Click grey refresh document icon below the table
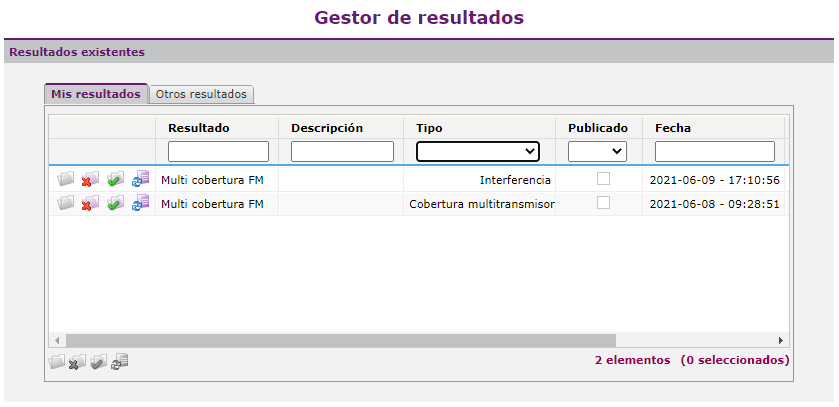The height and width of the screenshot is (407, 839). pyautogui.click(x=120, y=362)
